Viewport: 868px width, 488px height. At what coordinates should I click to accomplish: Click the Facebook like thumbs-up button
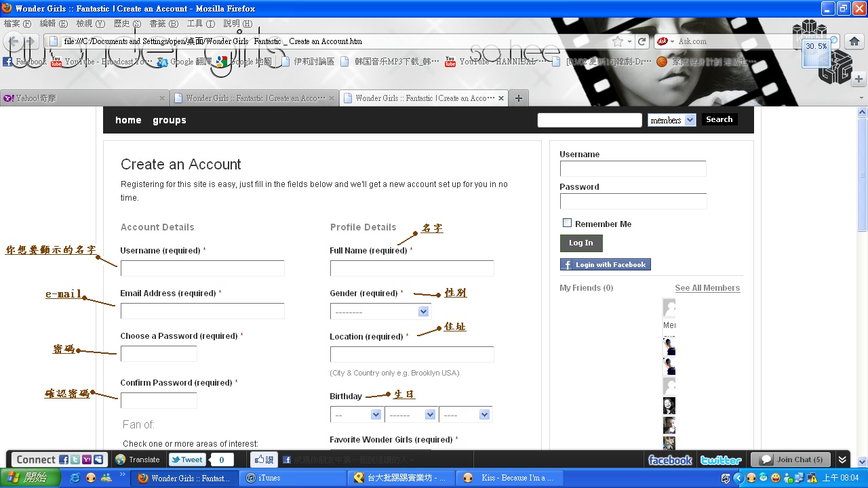coord(263,460)
